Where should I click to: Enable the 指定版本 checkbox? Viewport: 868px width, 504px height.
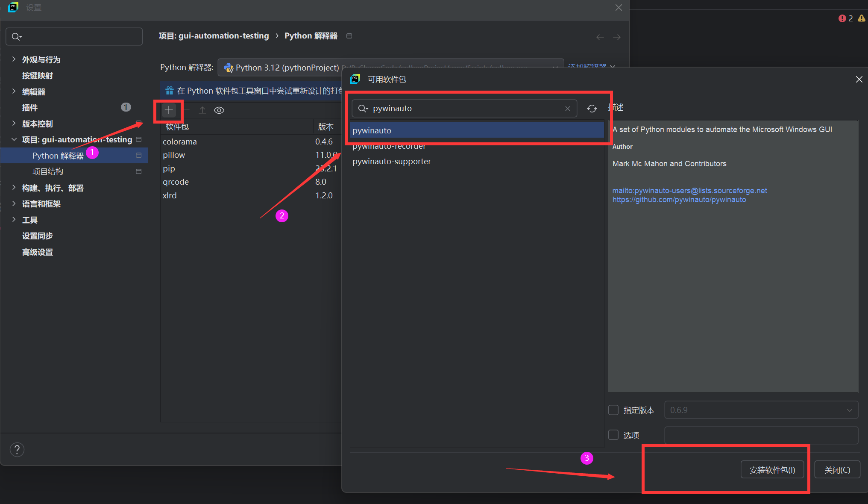(x=613, y=410)
